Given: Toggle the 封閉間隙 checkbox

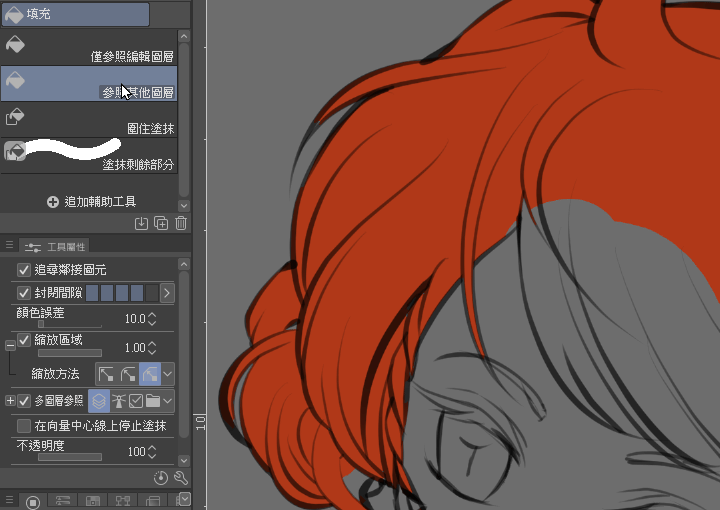Looking at the screenshot, I should [x=24, y=293].
